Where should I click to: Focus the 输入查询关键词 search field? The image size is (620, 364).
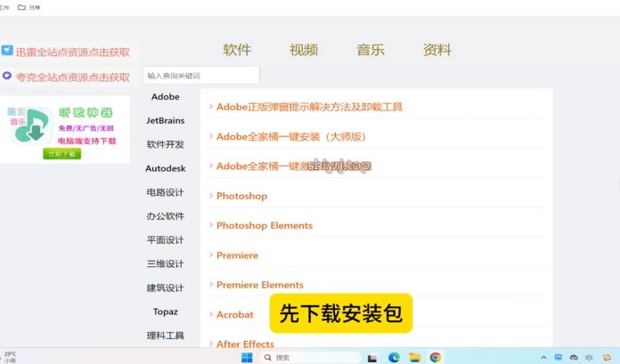pyautogui.click(x=201, y=76)
